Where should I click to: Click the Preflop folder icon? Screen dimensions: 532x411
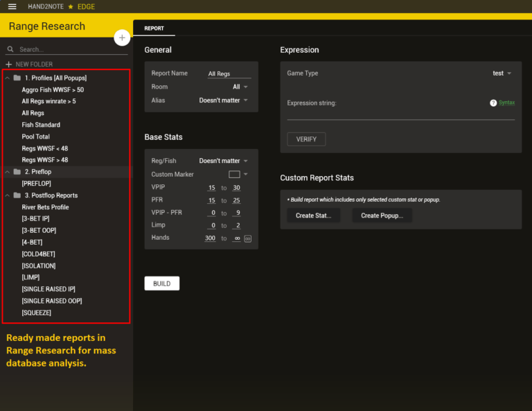[x=17, y=171]
